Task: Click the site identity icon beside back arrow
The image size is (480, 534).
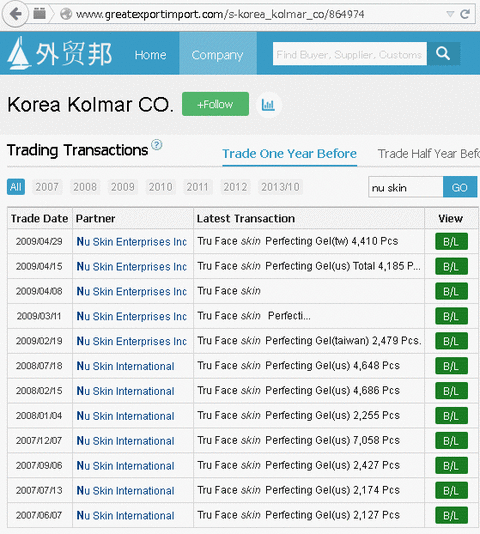Action: [x=40, y=14]
